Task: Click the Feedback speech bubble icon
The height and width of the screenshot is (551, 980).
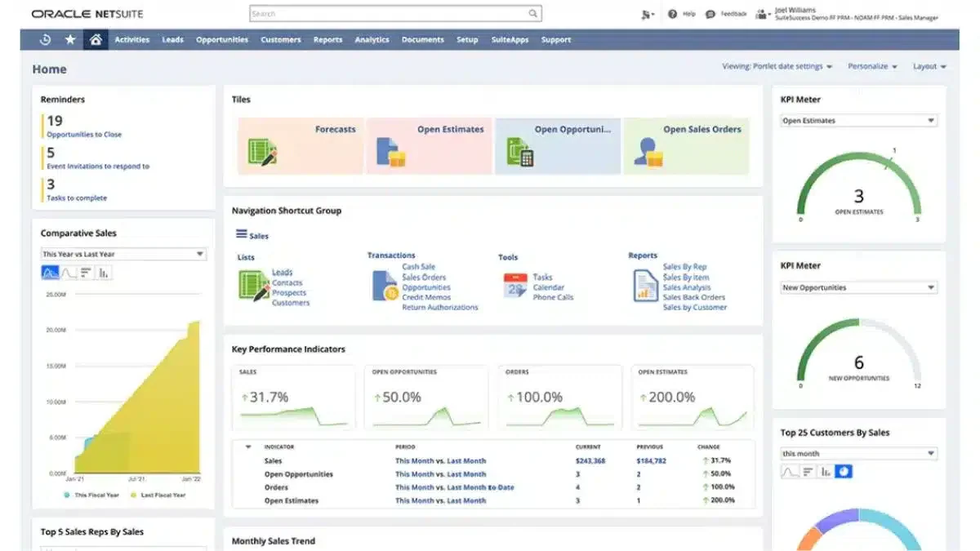Action: (x=710, y=14)
